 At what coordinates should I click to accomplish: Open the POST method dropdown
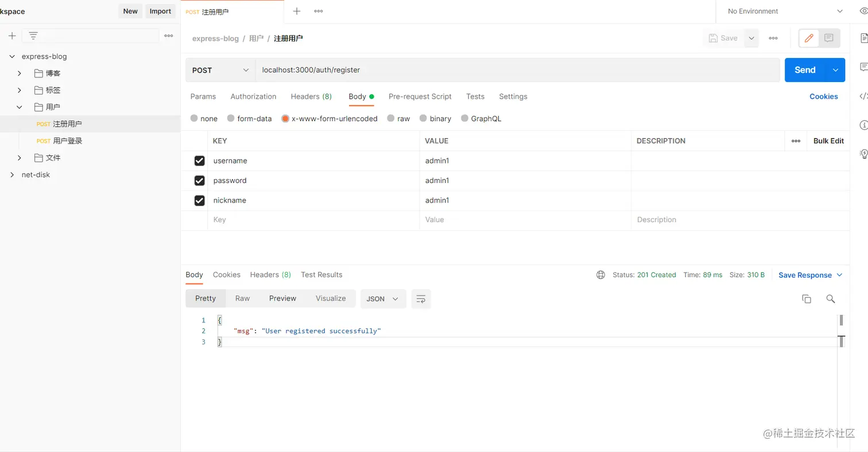(220, 70)
